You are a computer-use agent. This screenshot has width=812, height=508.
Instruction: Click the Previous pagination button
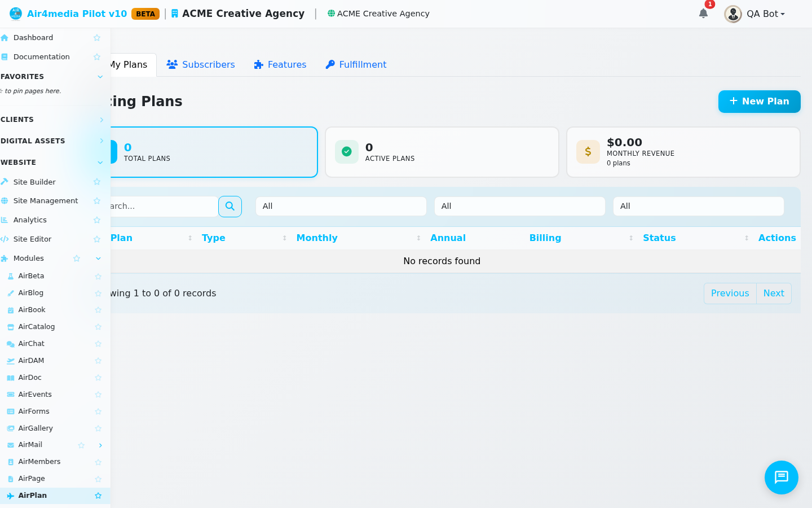730,294
